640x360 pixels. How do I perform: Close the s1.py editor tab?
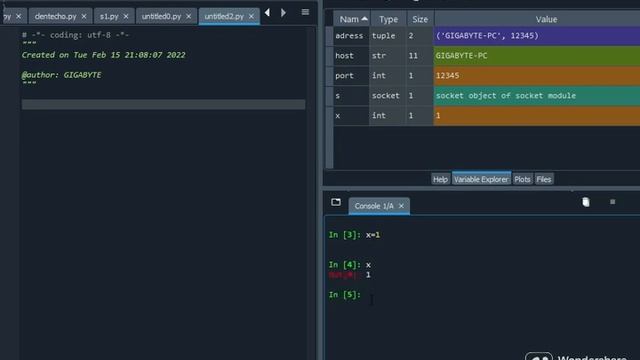tap(126, 16)
